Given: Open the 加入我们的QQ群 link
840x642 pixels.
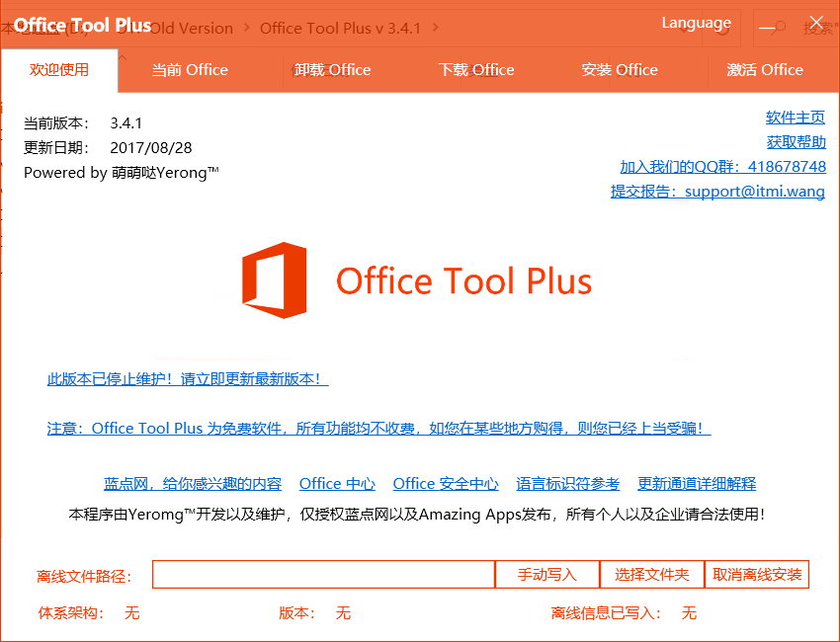Looking at the screenshot, I should [722, 167].
